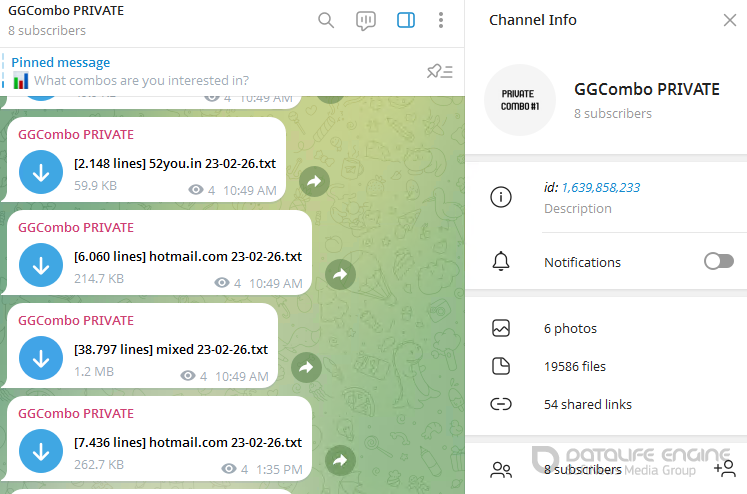Click the files icon in Channel Info
The height and width of the screenshot is (494, 747).
(x=501, y=366)
